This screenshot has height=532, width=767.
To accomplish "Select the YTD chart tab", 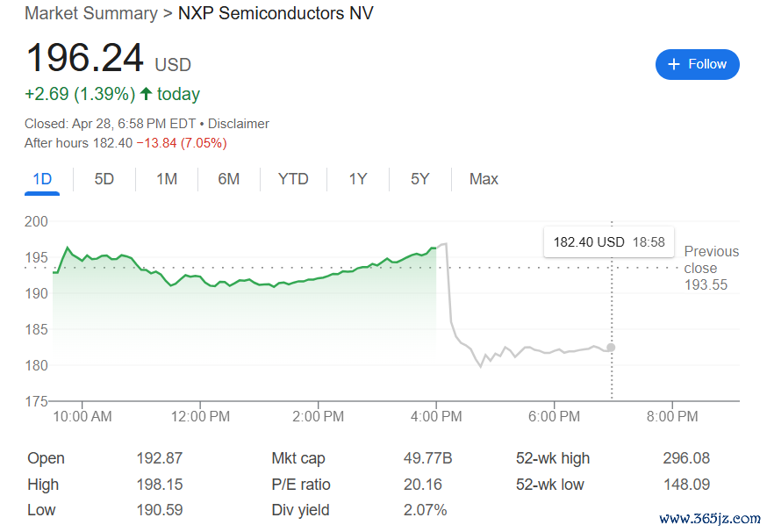I will click(x=293, y=179).
